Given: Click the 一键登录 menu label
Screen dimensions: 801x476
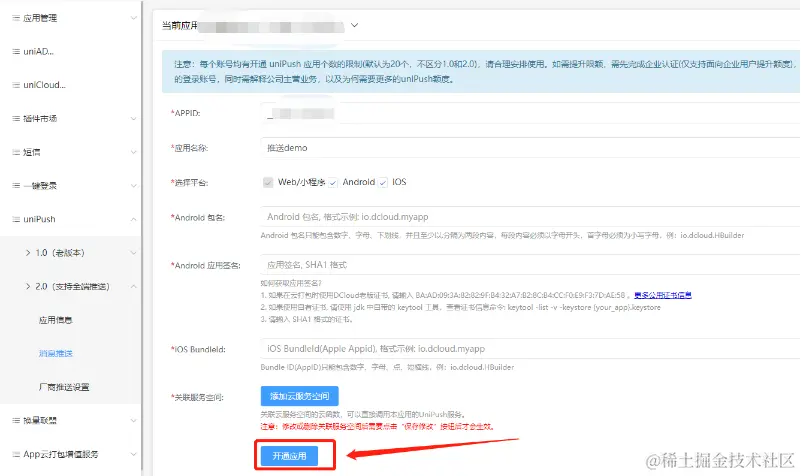Looking at the screenshot, I should click(x=40, y=185).
